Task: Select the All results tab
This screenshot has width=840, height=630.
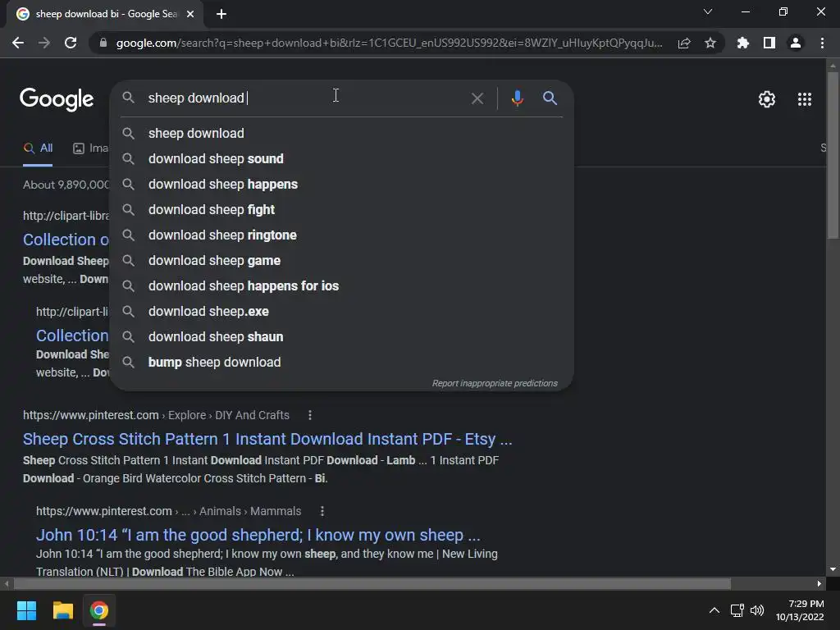Action: click(x=38, y=148)
